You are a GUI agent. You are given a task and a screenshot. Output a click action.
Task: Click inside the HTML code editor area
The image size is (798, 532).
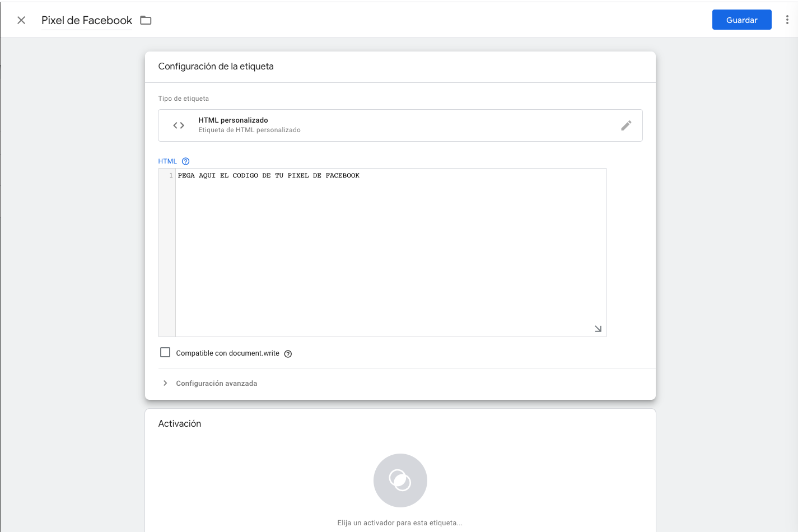pyautogui.click(x=390, y=253)
